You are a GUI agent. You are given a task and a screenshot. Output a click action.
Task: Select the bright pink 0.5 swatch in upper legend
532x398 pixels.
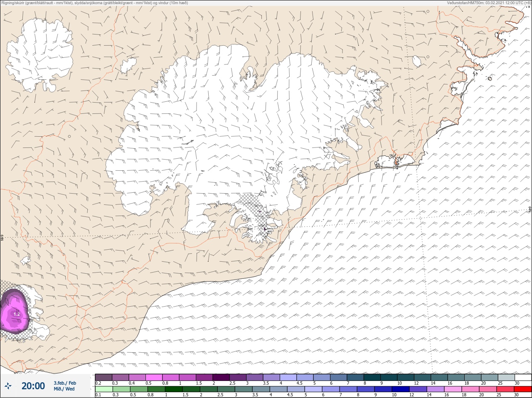pos(154,378)
